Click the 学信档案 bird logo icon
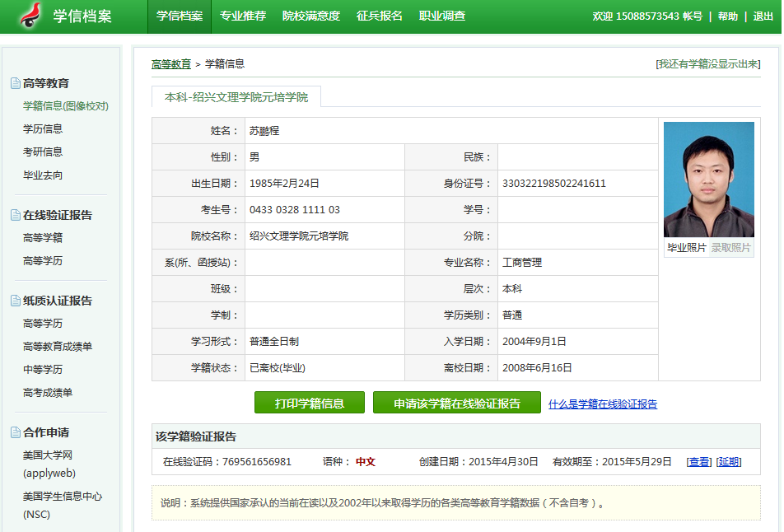784x532 pixels. point(30,16)
